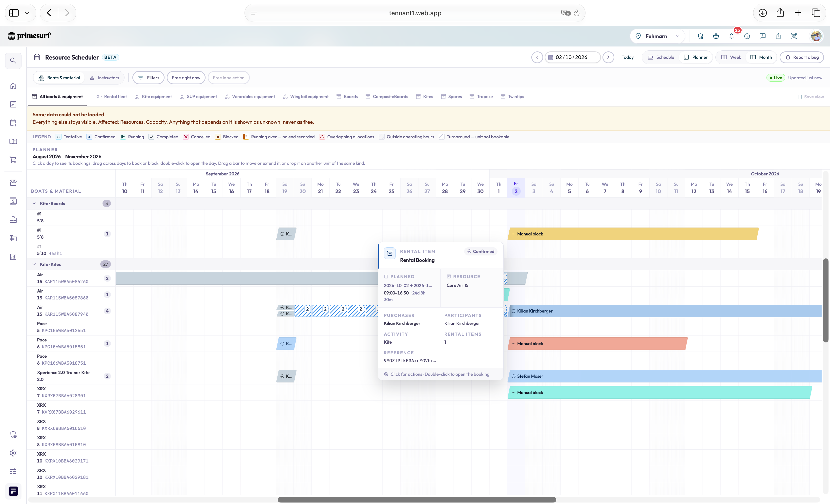Go to next date with right chevron
The width and height of the screenshot is (830, 504).
pyautogui.click(x=608, y=57)
